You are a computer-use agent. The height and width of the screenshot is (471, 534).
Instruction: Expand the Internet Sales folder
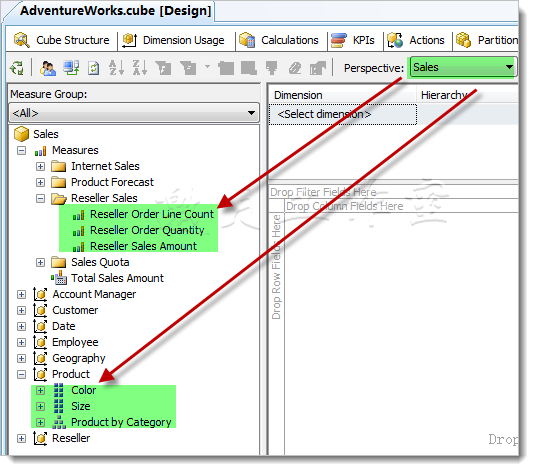[x=40, y=166]
